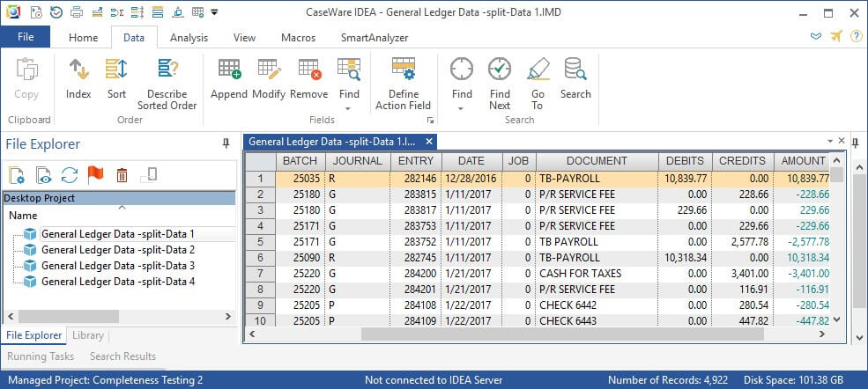Viewport: 868px width, 389px height.
Task: Click the stacked rows icon in quick access toolbar
Action: coord(157,11)
